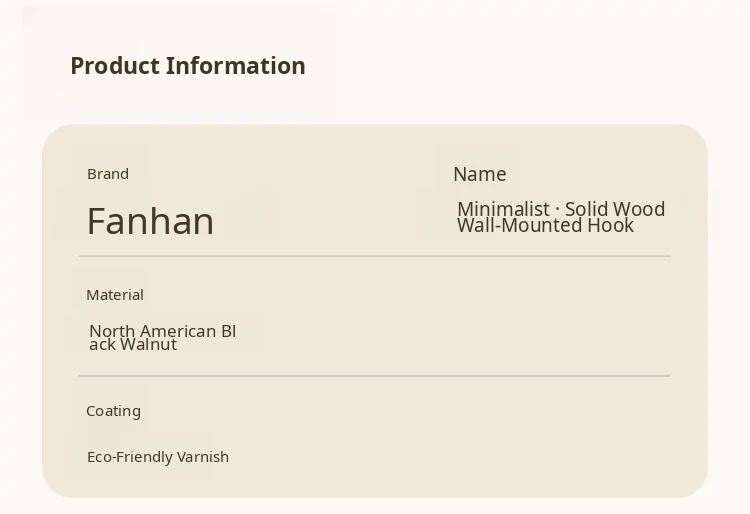This screenshot has width=750, height=514.
Task: Click the Coating field label
Action: (x=113, y=411)
